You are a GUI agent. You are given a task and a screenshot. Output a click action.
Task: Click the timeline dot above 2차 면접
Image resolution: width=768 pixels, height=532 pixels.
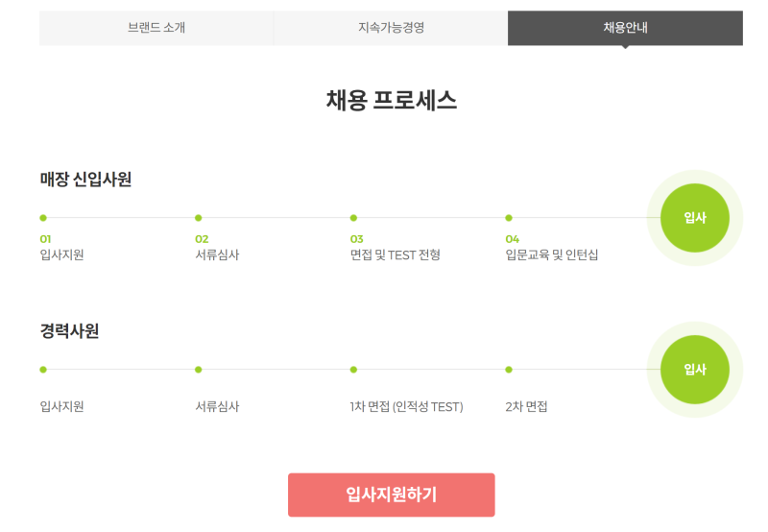(x=509, y=370)
